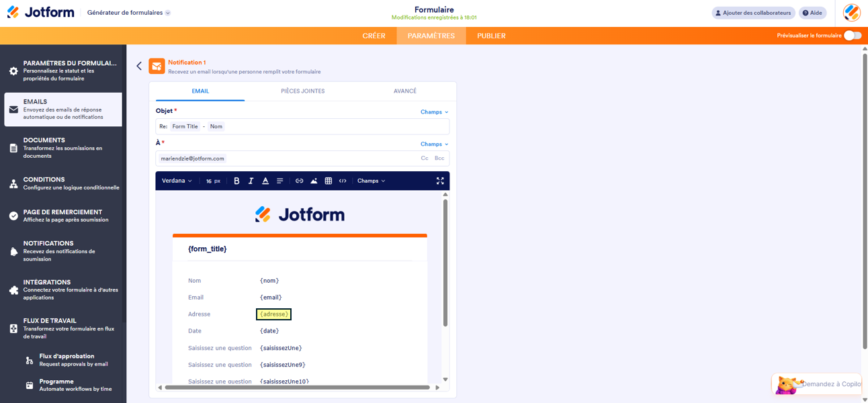
Task: Click the gear icon for form settings
Action: coord(13,71)
